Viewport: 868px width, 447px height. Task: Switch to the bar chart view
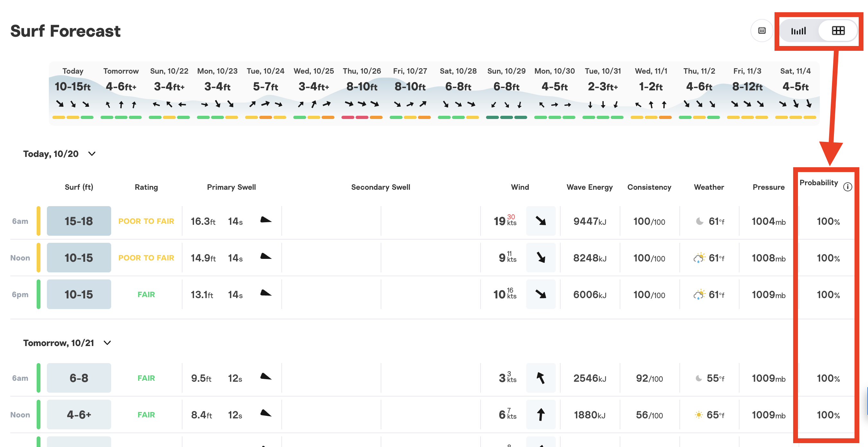point(798,31)
